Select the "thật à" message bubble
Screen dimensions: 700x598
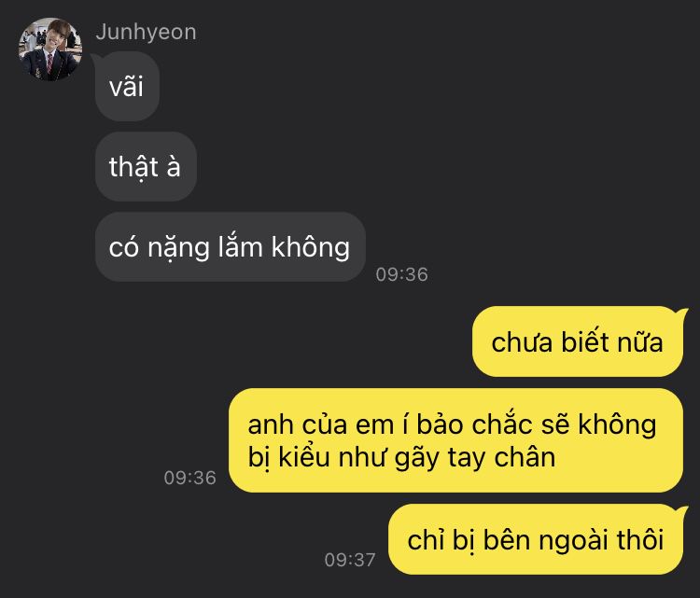[146, 166]
